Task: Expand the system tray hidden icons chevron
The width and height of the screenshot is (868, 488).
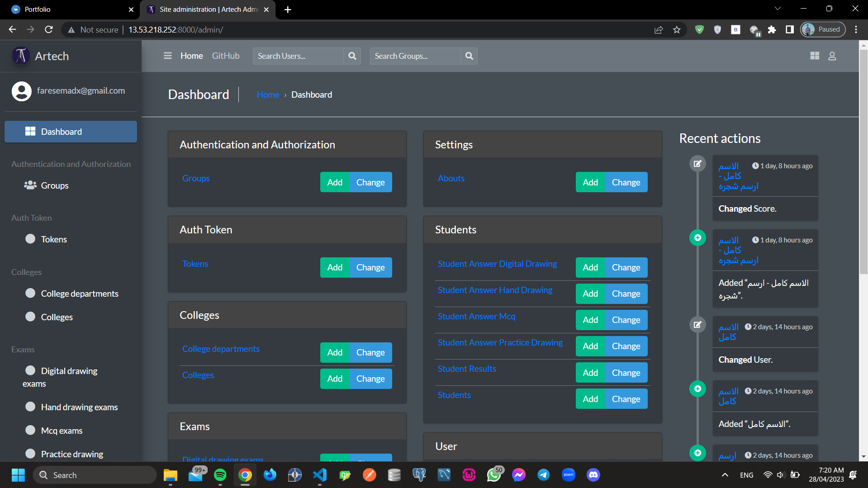Action: point(725,475)
